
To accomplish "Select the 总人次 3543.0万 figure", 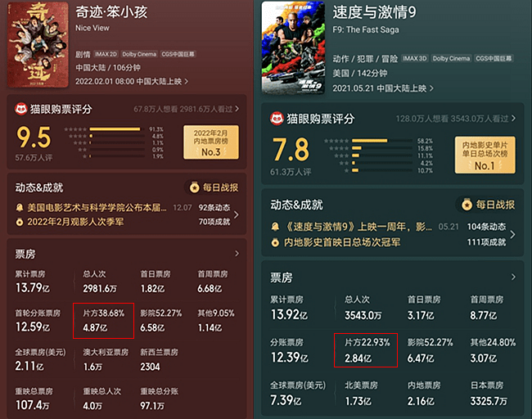I will click(x=363, y=308).
